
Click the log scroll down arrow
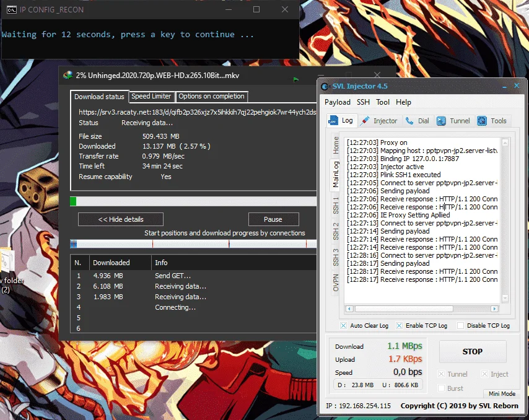tap(505, 298)
